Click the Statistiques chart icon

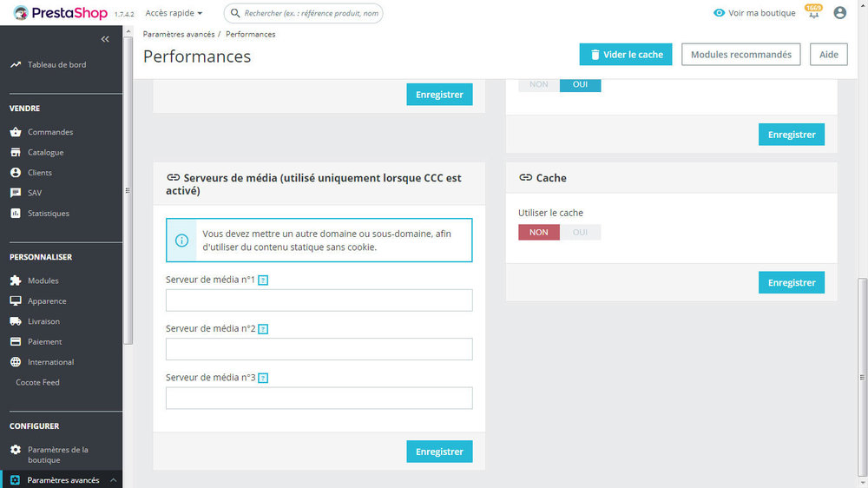pyautogui.click(x=16, y=214)
